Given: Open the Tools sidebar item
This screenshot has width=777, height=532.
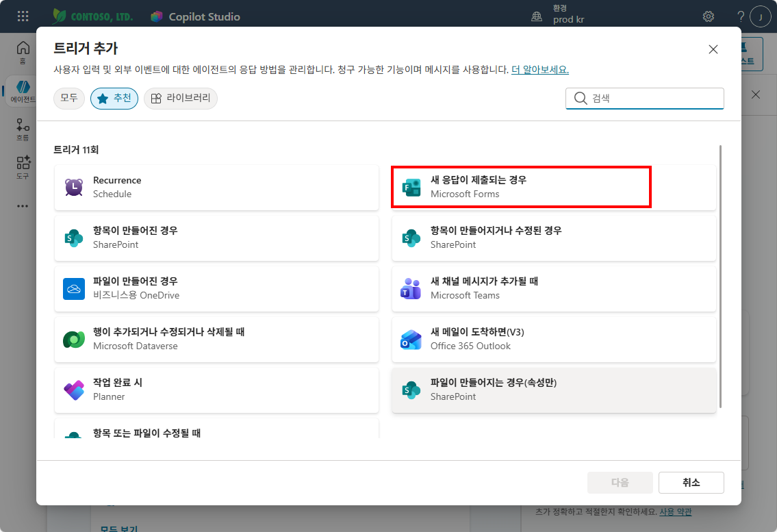Looking at the screenshot, I should 23,168.
